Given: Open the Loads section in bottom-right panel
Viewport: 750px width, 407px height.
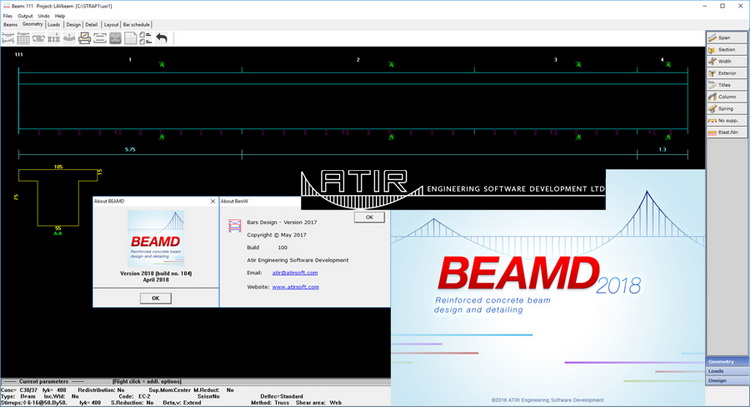Looking at the screenshot, I should tap(727, 371).
